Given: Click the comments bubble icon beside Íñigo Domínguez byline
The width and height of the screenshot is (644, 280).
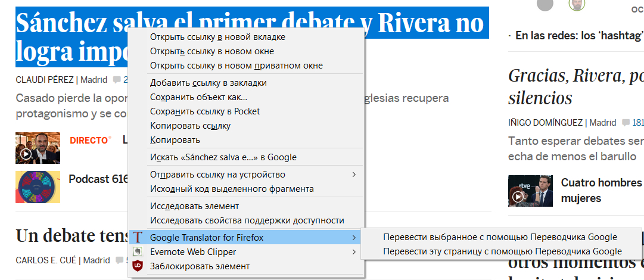Looking at the screenshot, I should [x=625, y=123].
